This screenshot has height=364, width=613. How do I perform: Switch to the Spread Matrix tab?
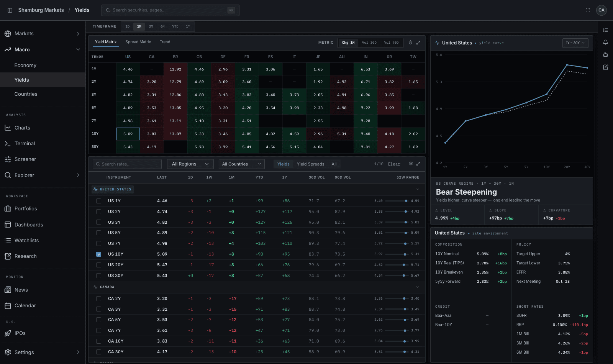(x=138, y=42)
